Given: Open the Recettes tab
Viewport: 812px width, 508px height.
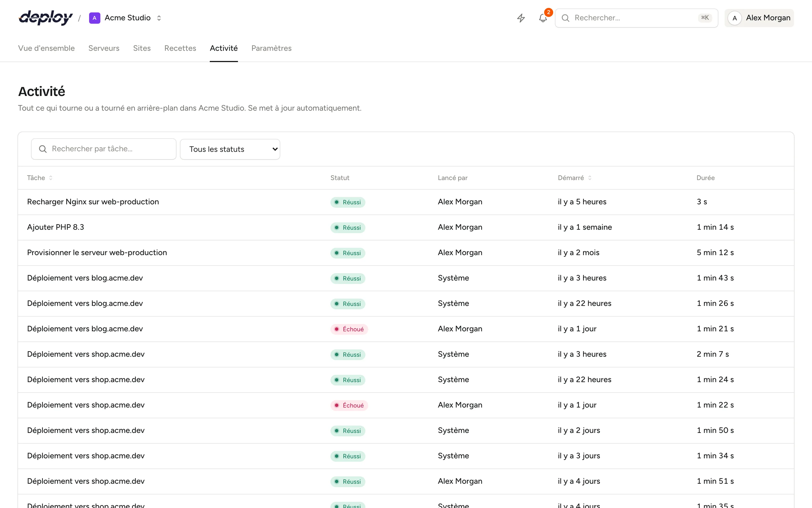Looking at the screenshot, I should (180, 48).
